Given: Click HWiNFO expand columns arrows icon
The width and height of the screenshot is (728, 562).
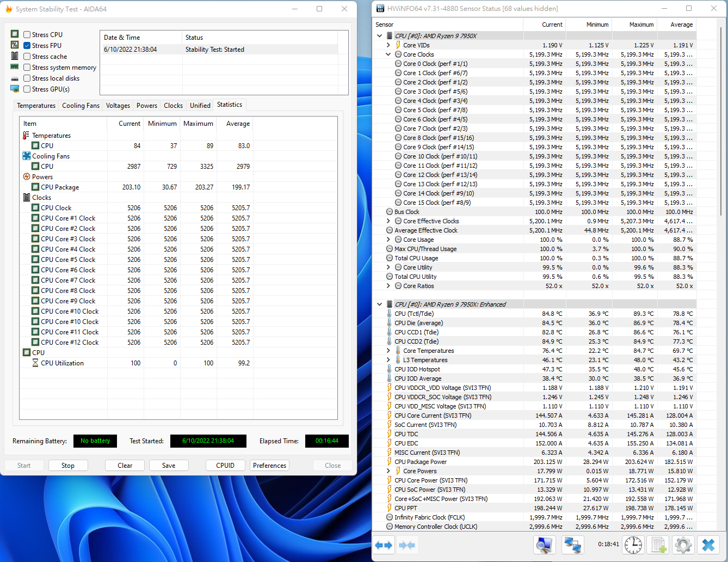Looking at the screenshot, I should pyautogui.click(x=384, y=545).
